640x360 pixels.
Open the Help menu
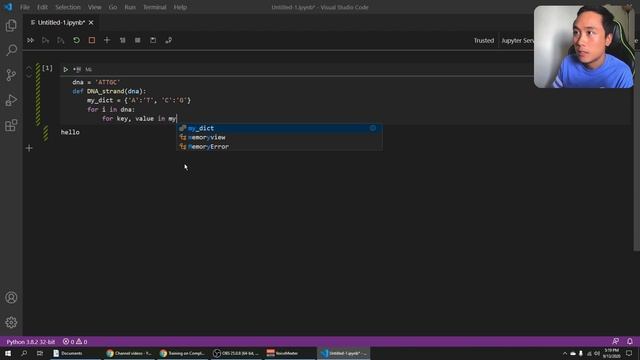click(180, 7)
